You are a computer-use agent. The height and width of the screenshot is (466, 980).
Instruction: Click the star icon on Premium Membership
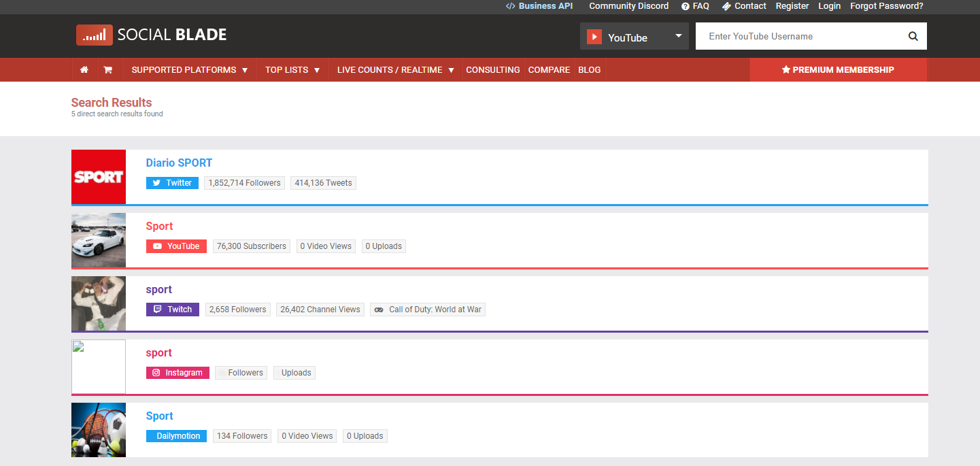tap(786, 70)
